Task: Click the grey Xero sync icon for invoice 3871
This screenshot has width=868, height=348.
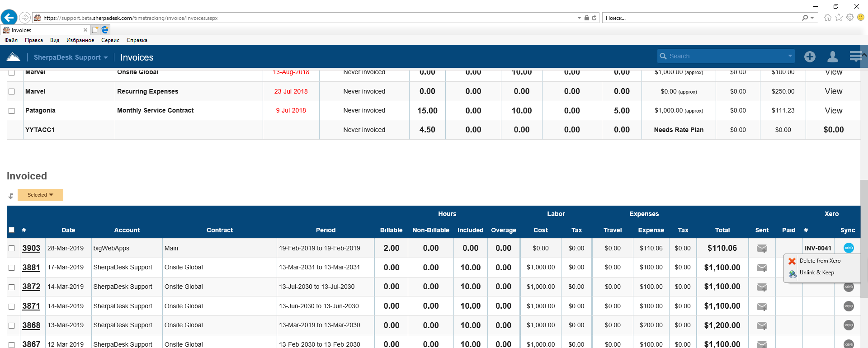Action: pyautogui.click(x=849, y=306)
